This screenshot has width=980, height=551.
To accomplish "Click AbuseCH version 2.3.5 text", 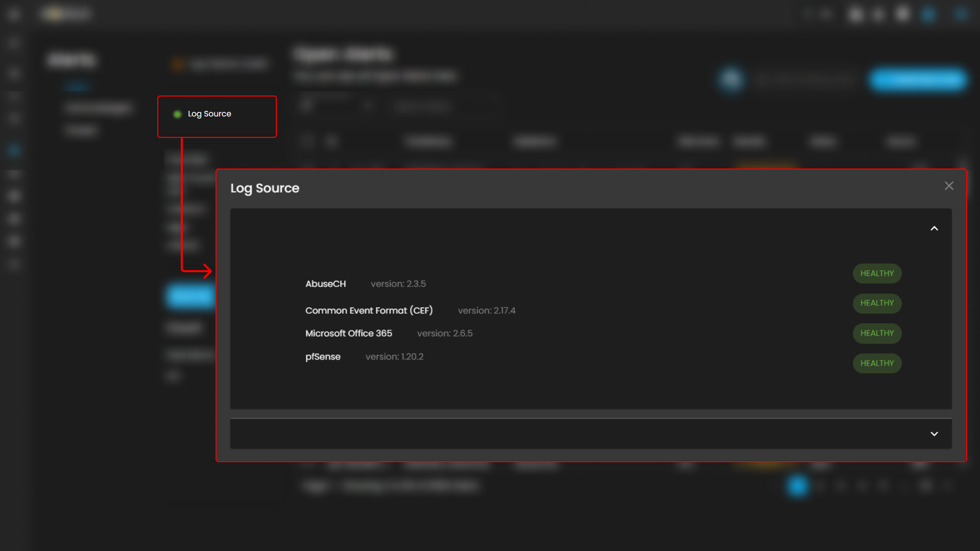I will click(x=398, y=284).
